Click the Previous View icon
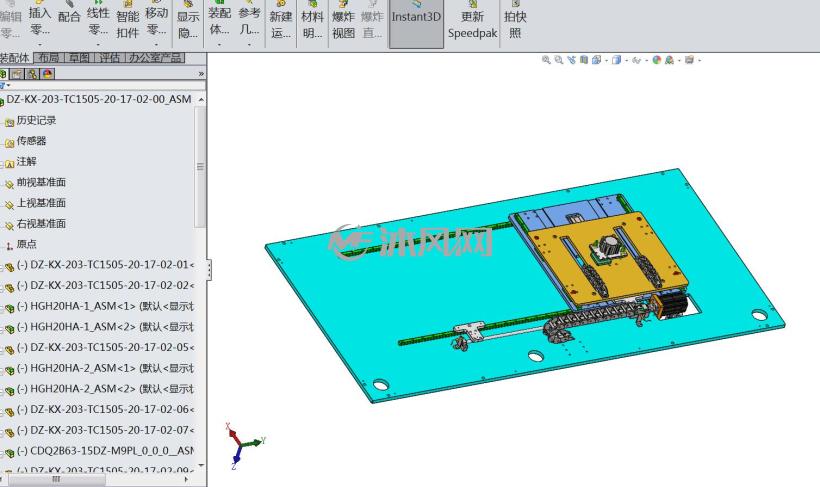The image size is (820, 487). (x=571, y=60)
